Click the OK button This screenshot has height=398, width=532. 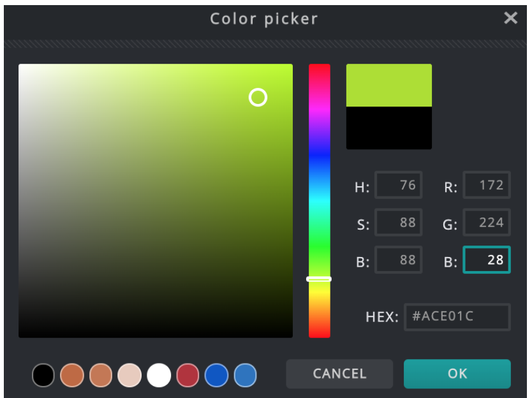pyautogui.click(x=457, y=374)
